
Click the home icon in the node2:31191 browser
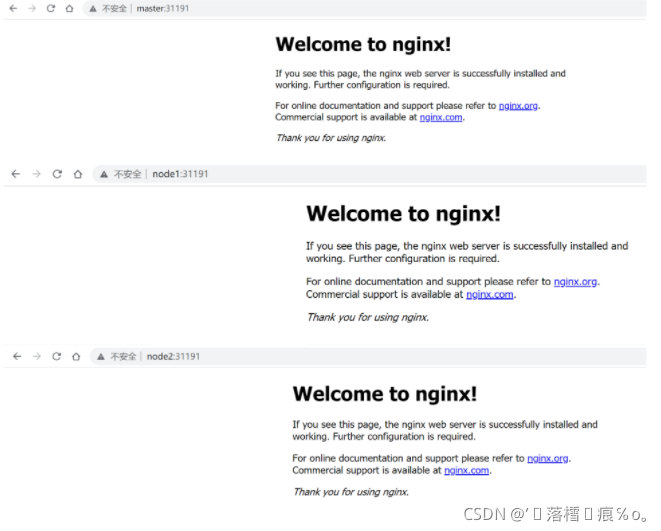(x=76, y=357)
